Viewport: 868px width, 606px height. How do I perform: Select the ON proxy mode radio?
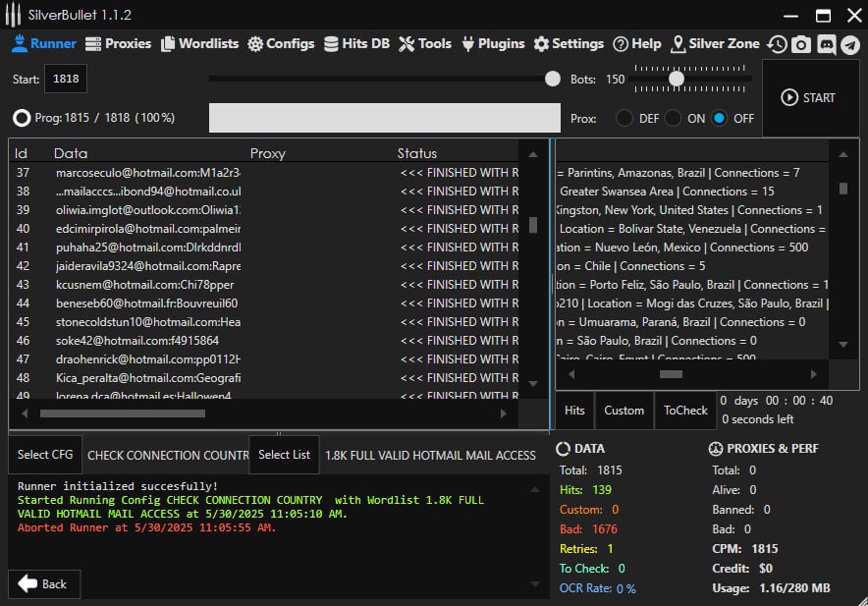673,118
